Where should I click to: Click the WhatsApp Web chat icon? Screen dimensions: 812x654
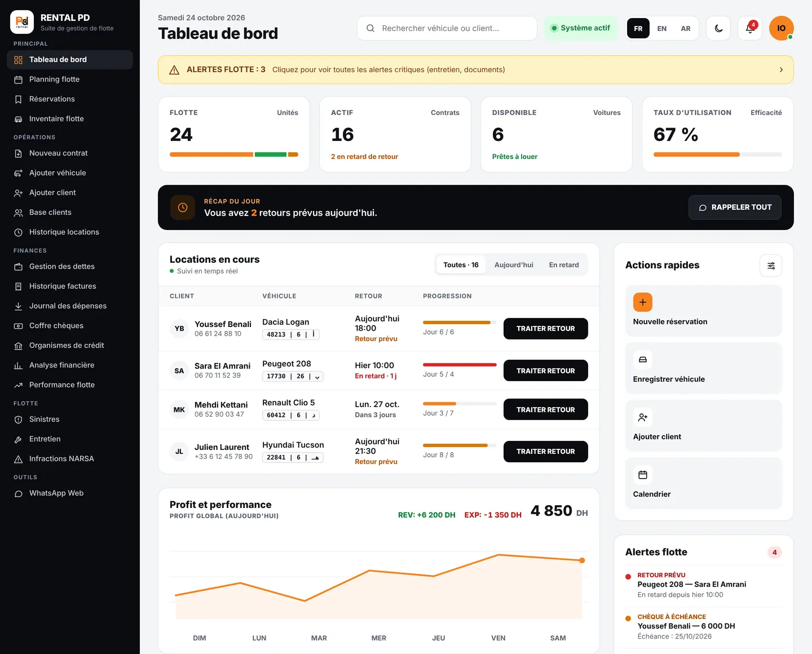pos(18,493)
